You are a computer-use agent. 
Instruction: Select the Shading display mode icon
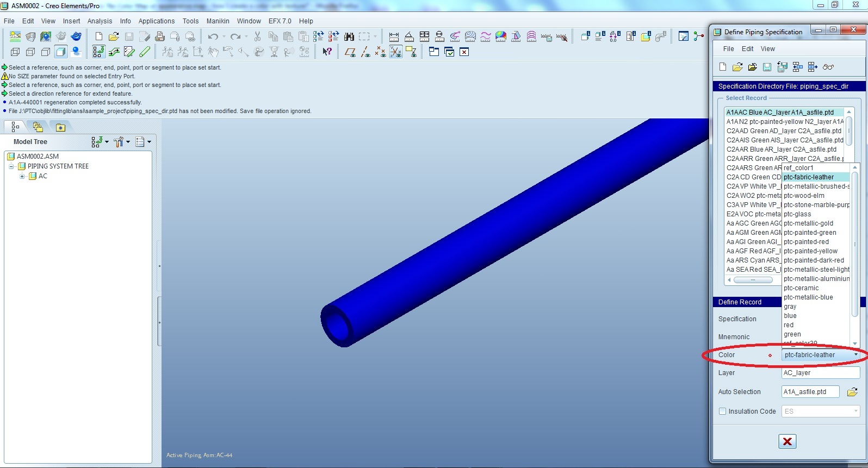tap(61, 52)
